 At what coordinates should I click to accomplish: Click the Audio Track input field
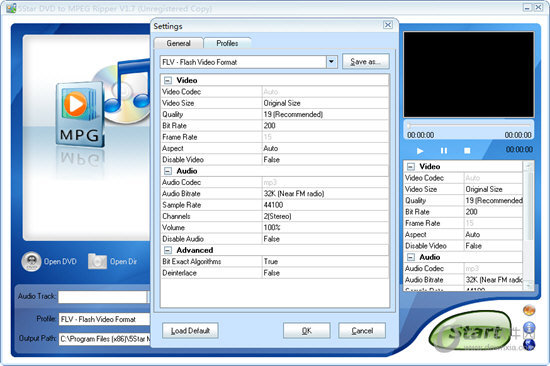(x=103, y=297)
